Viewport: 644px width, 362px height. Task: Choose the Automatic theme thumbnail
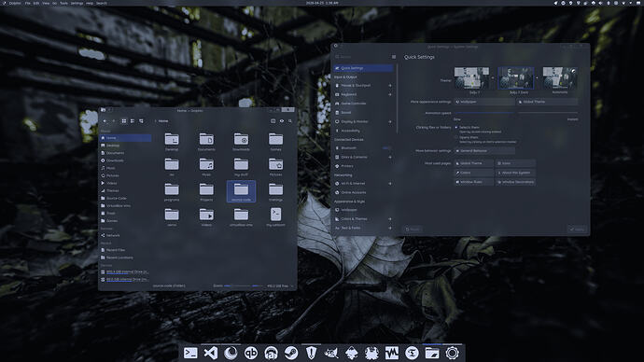click(x=560, y=78)
